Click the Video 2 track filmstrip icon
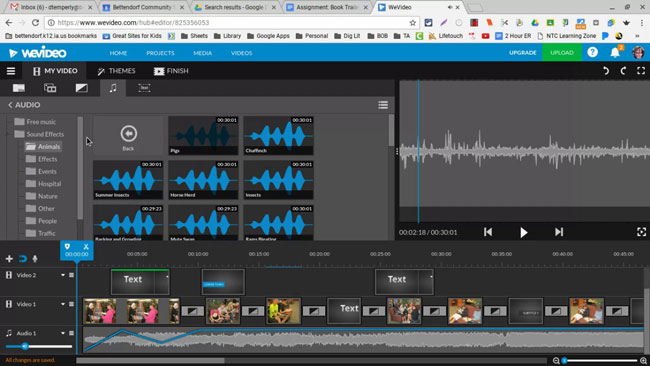Image resolution: width=650 pixels, height=366 pixels. click(x=9, y=275)
